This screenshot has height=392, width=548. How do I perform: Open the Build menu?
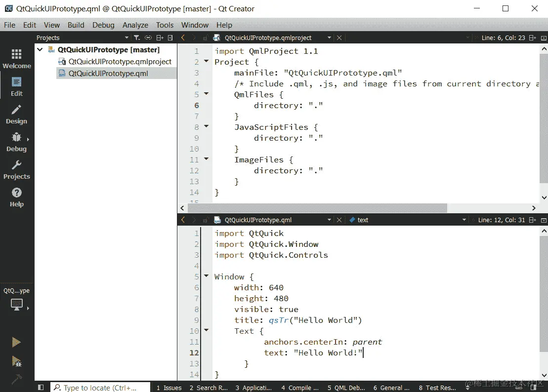click(76, 25)
